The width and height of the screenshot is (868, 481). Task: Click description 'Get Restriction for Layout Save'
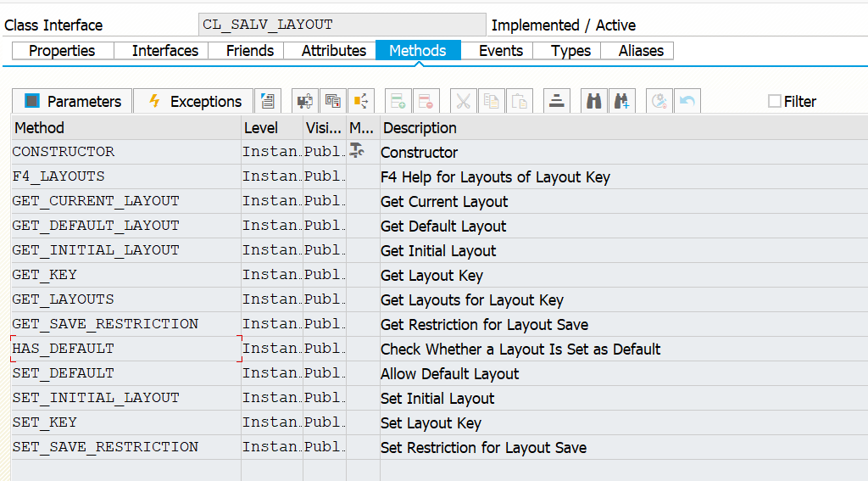(x=484, y=325)
